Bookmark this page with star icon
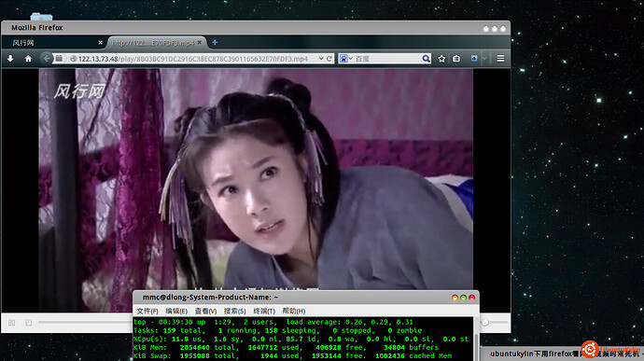This screenshot has width=644, height=361. pos(441,59)
